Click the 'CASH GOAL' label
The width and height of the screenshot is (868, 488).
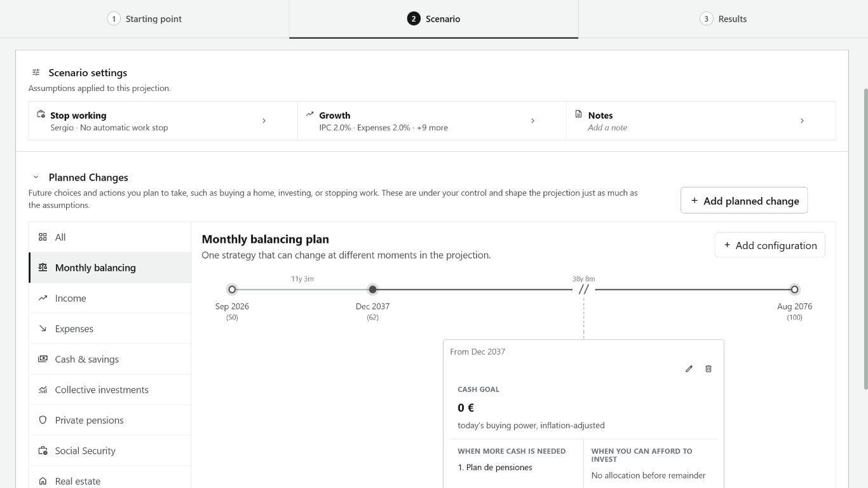(478, 390)
